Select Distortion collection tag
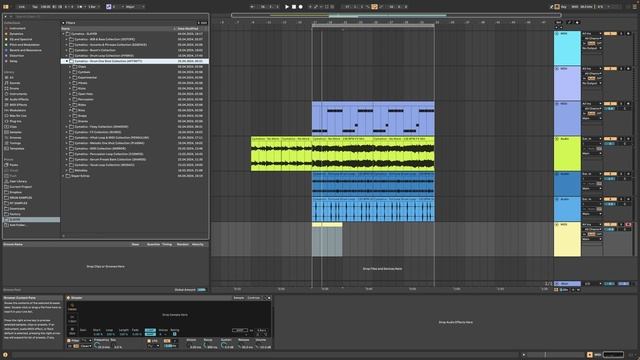 [16, 56]
